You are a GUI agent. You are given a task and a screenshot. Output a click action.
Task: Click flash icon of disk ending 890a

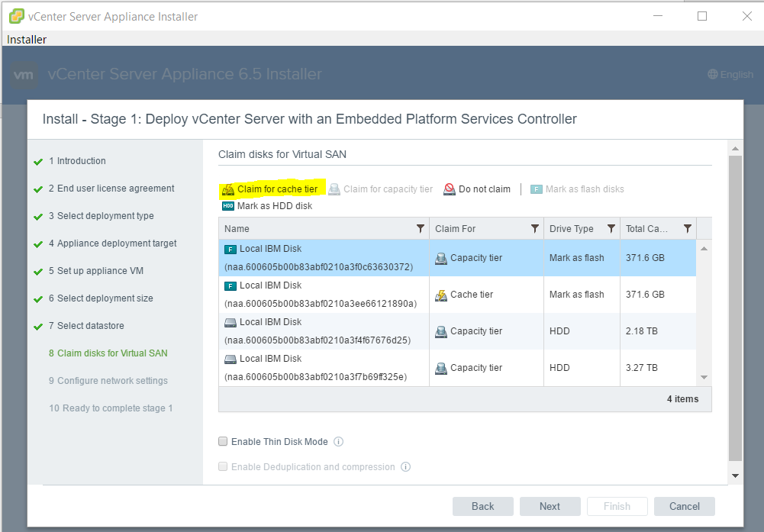point(230,285)
